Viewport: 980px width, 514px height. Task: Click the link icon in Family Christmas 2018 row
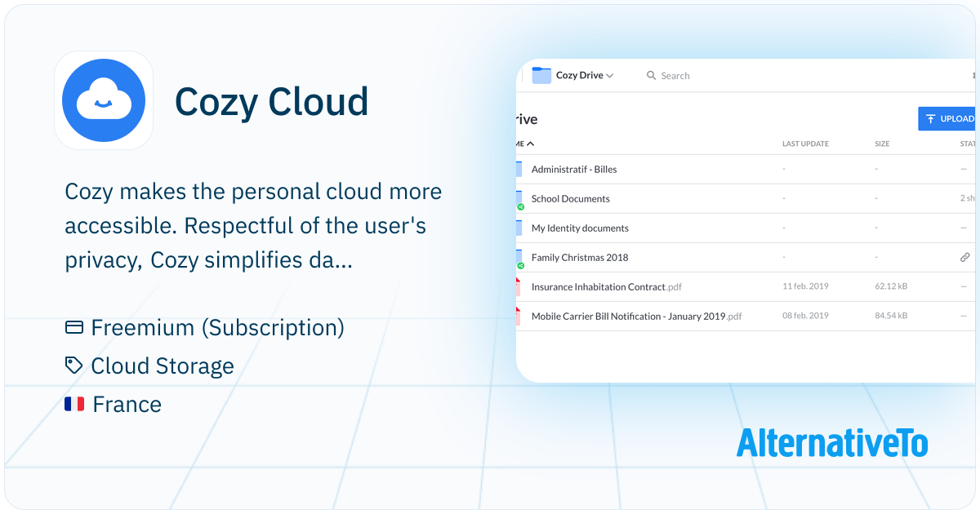click(x=964, y=257)
